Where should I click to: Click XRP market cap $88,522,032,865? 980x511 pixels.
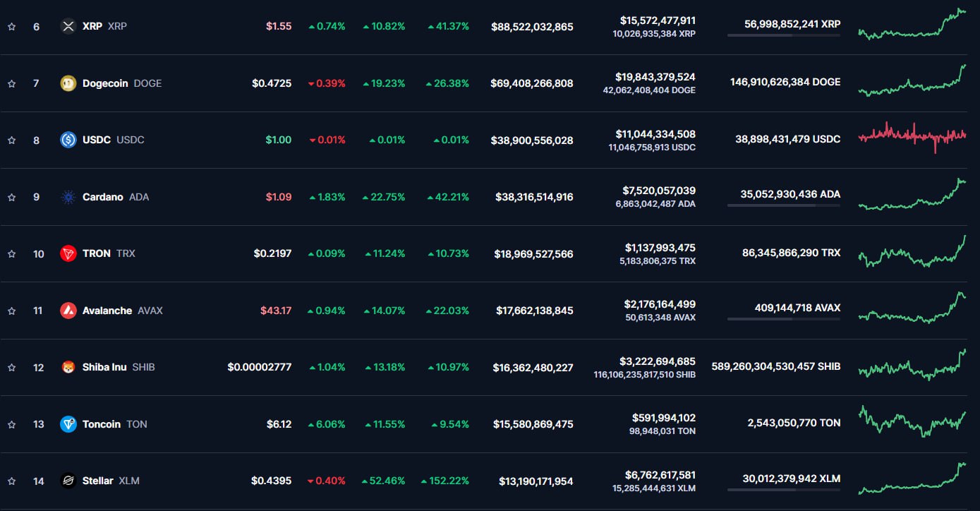[x=533, y=27]
